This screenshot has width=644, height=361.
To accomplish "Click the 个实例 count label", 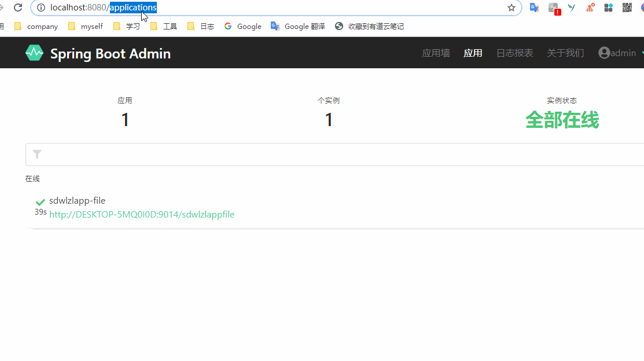I will click(329, 101).
